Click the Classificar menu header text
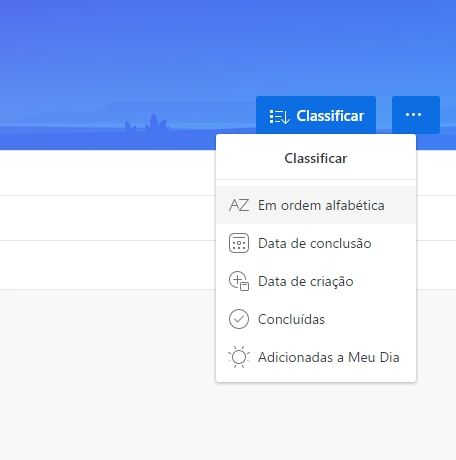The height and width of the screenshot is (460, 456). [316, 158]
